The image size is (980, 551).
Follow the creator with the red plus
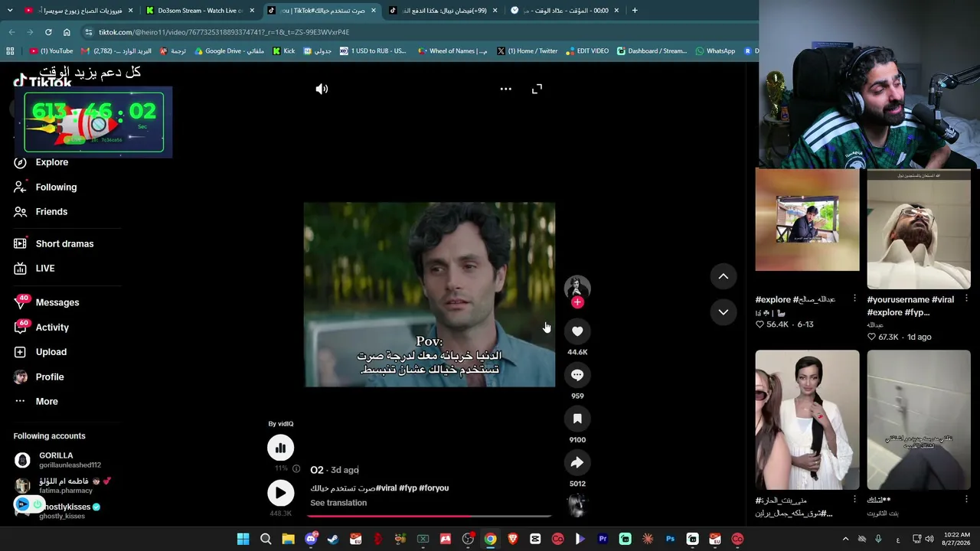pos(577,302)
